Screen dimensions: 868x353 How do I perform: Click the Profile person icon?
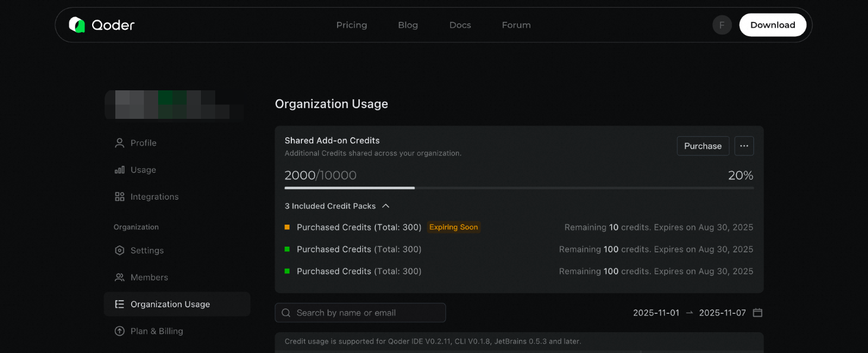click(x=119, y=143)
